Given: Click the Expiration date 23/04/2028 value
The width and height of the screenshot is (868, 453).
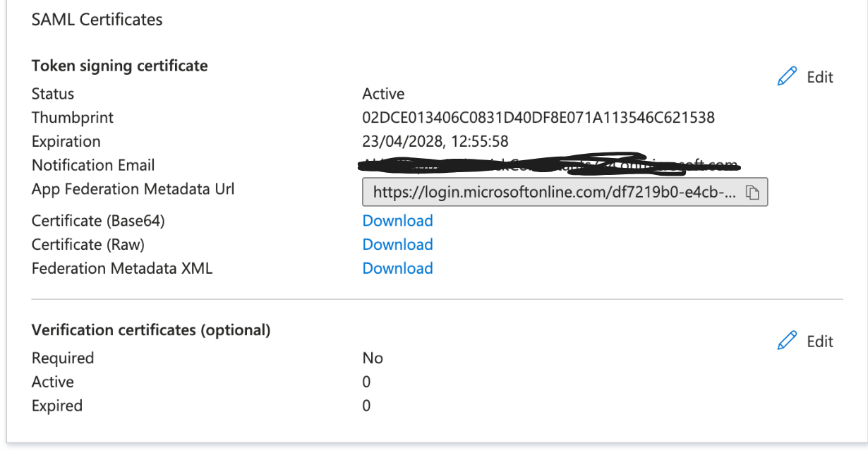Looking at the screenshot, I should pyautogui.click(x=435, y=142).
